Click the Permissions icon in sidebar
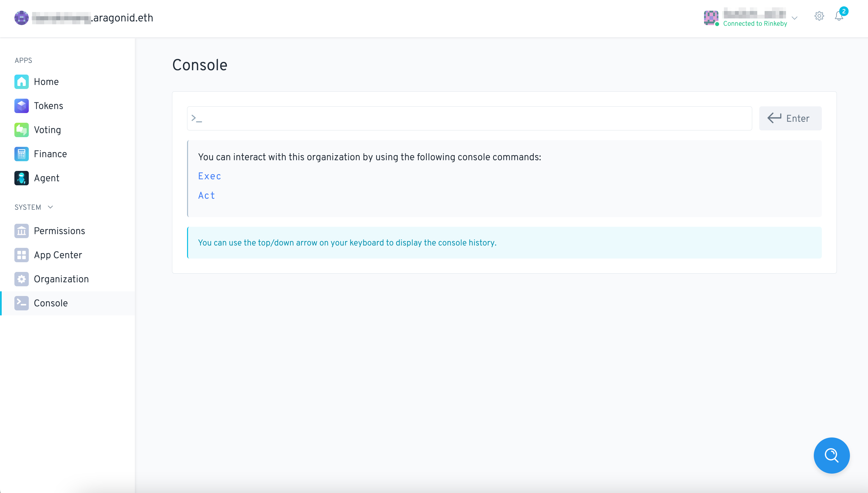Viewport: 868px width, 493px height. point(21,231)
